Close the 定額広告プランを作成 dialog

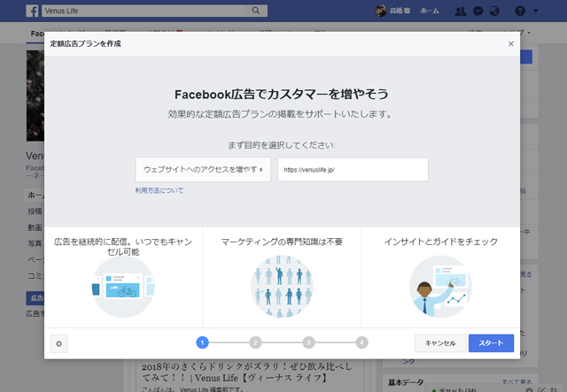click(510, 43)
